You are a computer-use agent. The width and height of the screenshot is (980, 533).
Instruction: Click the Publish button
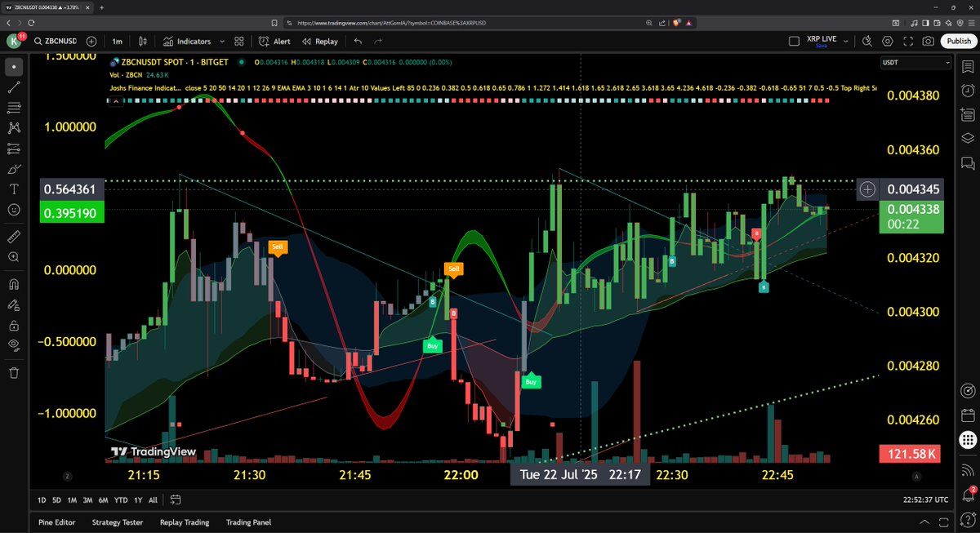click(957, 41)
